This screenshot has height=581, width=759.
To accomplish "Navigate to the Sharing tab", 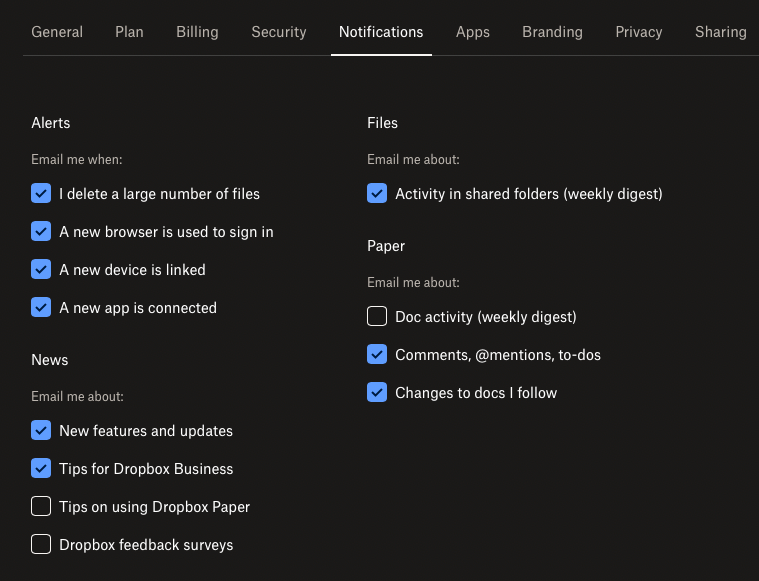I will pyautogui.click(x=720, y=32).
